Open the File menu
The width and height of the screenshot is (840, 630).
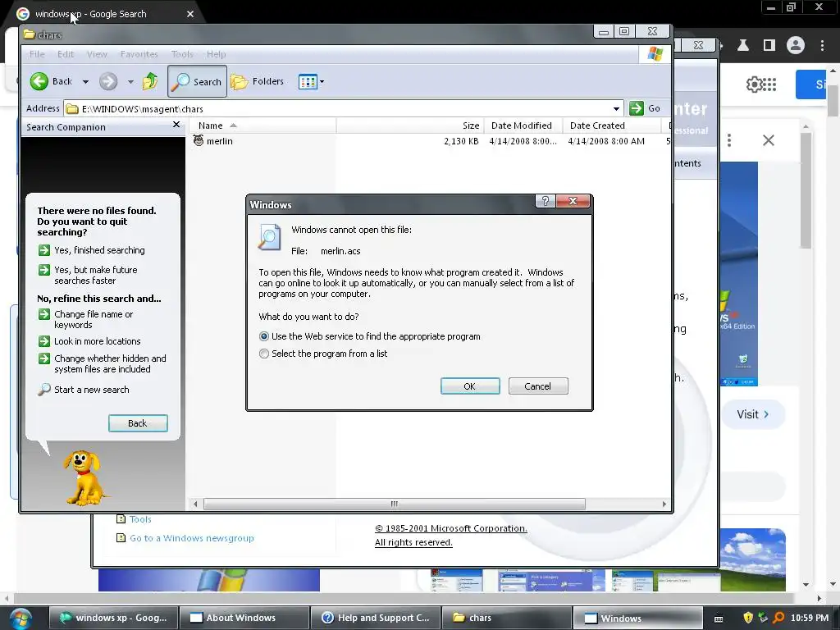coord(37,54)
